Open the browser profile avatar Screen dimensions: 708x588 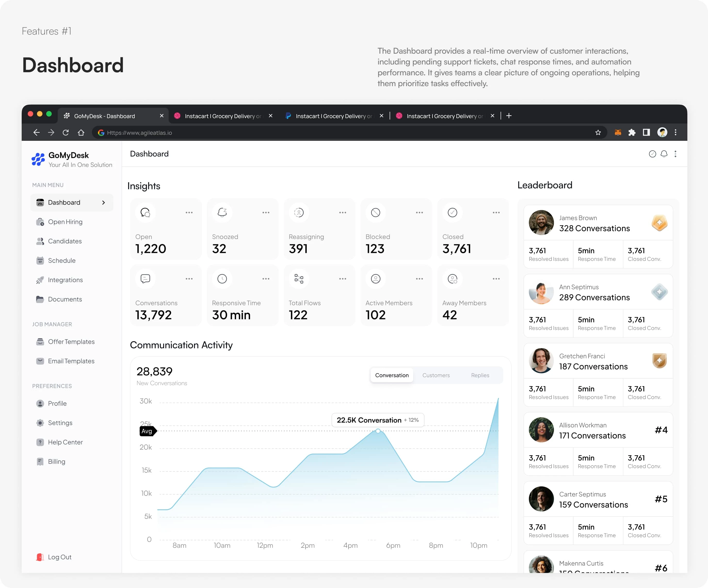click(662, 132)
